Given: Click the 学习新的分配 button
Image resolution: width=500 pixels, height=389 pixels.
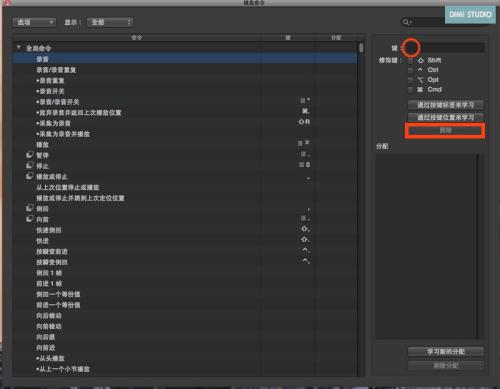Looking at the screenshot, I should pos(446,352).
